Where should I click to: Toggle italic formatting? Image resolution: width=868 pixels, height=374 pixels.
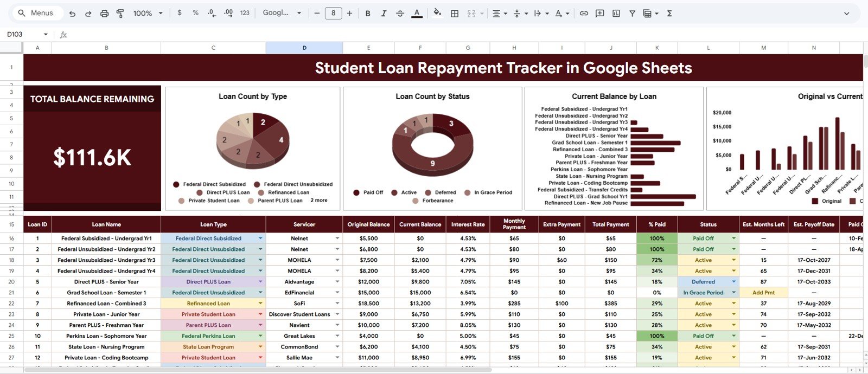(384, 13)
